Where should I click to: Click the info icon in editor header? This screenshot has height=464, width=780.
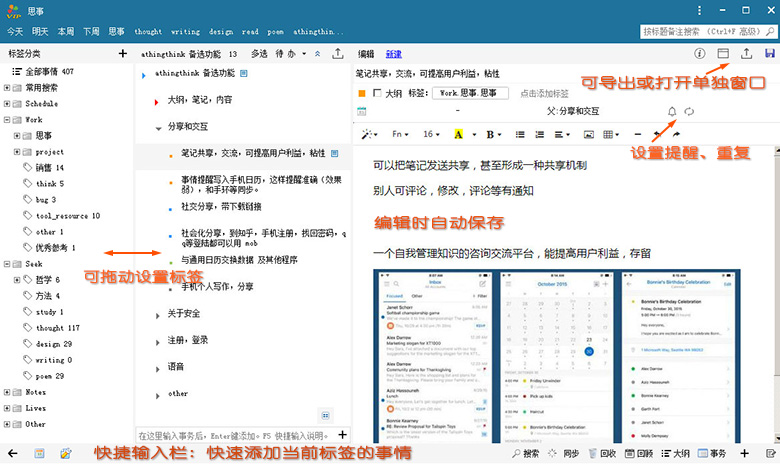[700, 53]
